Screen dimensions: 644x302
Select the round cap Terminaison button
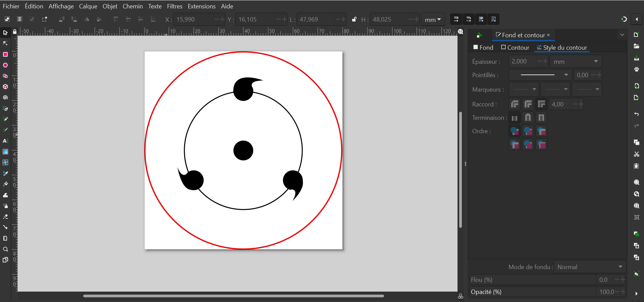(528, 118)
